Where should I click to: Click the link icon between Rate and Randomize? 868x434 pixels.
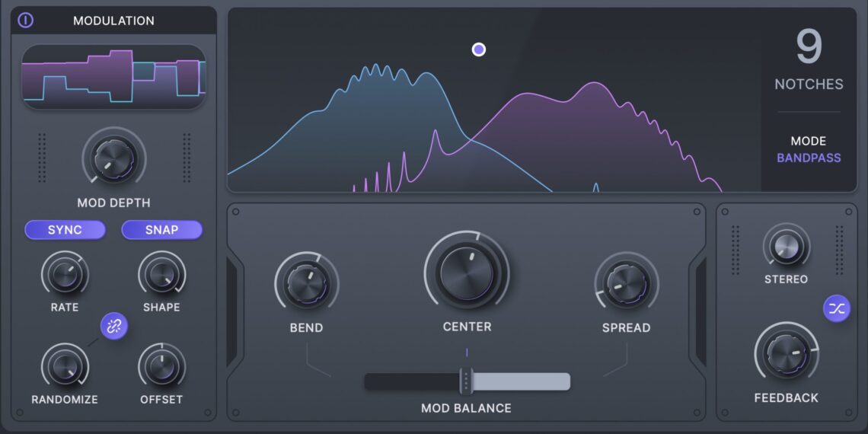tap(114, 327)
